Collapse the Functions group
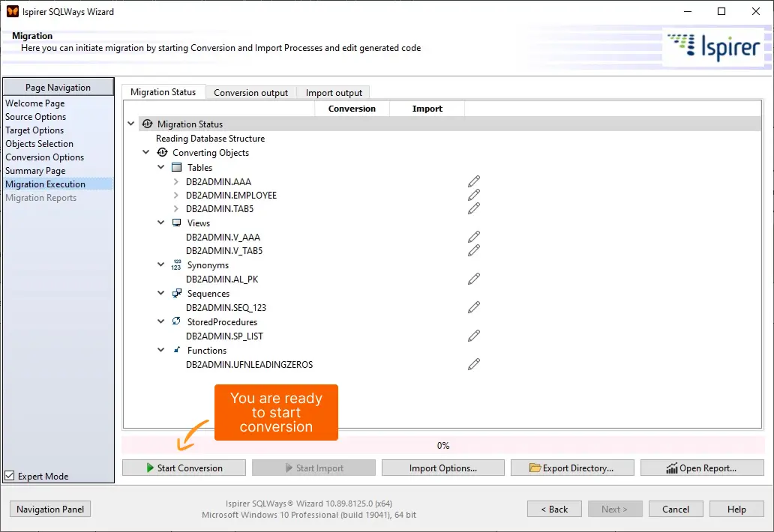This screenshot has height=532, width=774. (x=160, y=350)
